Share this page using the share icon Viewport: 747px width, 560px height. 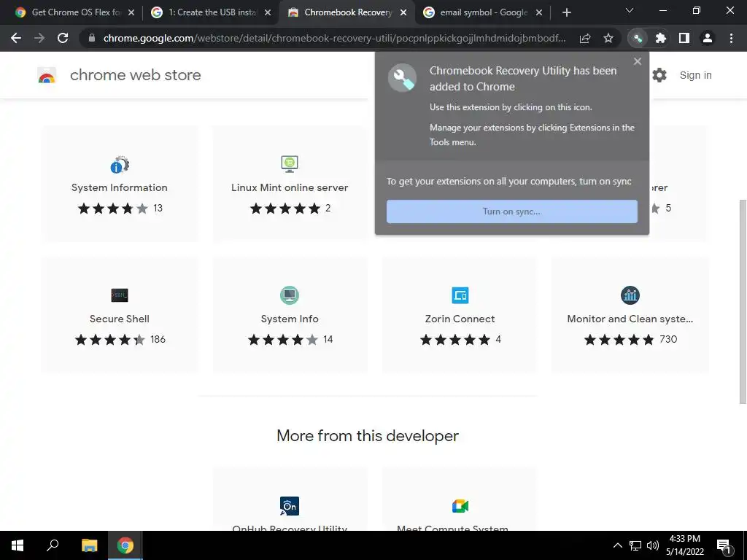[585, 38]
